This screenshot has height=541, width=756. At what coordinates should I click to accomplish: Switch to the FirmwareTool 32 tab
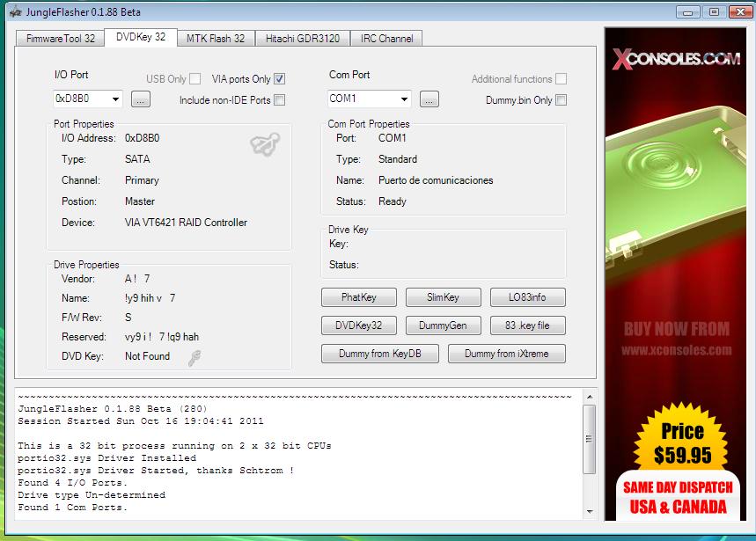[x=60, y=39]
